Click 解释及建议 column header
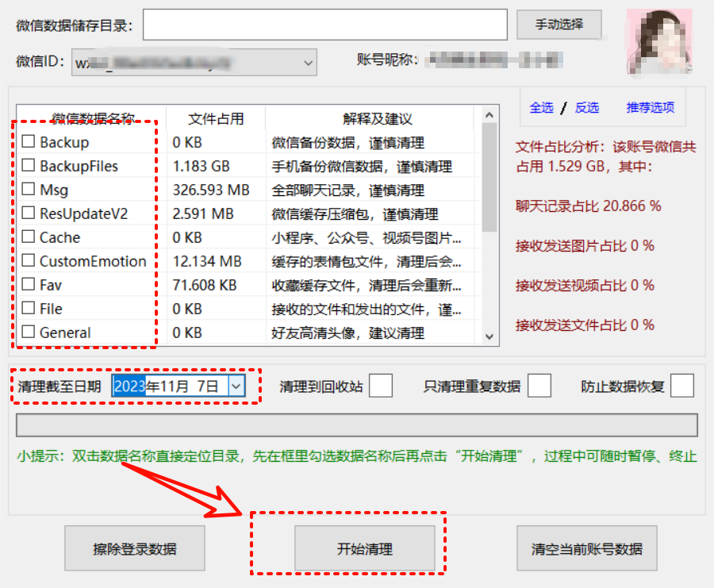The width and height of the screenshot is (714, 588). coord(378,118)
